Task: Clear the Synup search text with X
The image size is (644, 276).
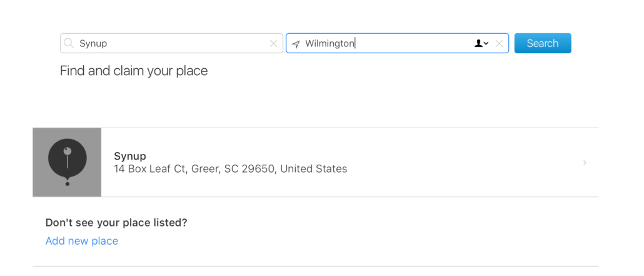Action: 273,44
